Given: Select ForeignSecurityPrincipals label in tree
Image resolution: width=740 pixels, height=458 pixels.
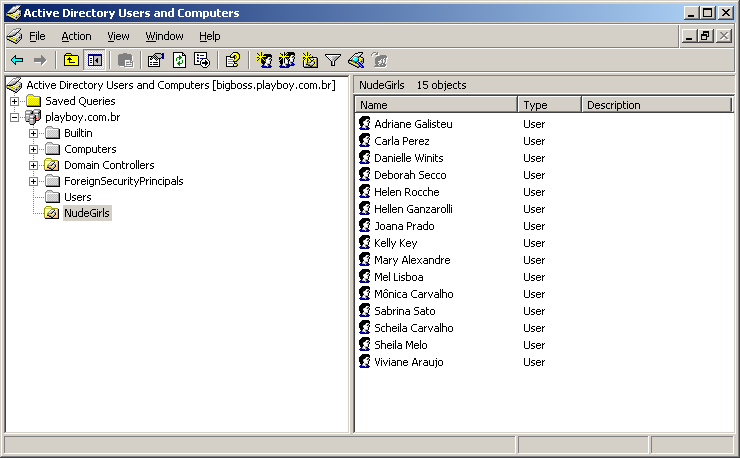Looking at the screenshot, I should (124, 181).
